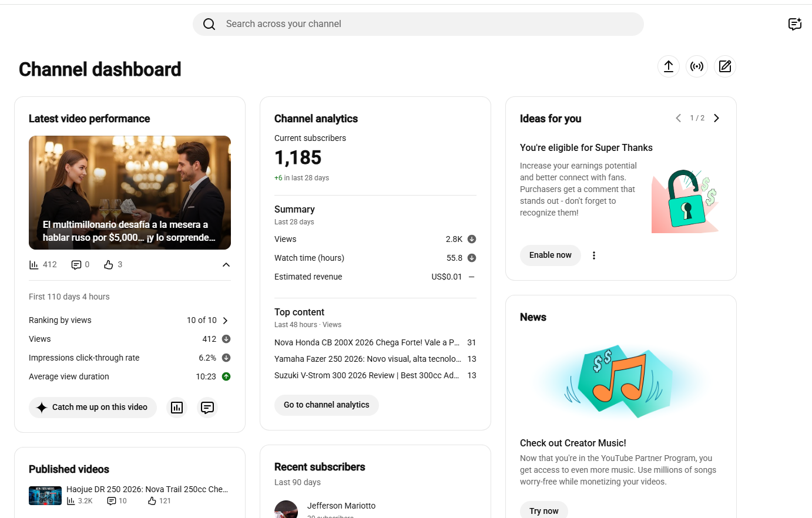Click the latest video comments icon showing 0
812x518 pixels.
tap(76, 265)
